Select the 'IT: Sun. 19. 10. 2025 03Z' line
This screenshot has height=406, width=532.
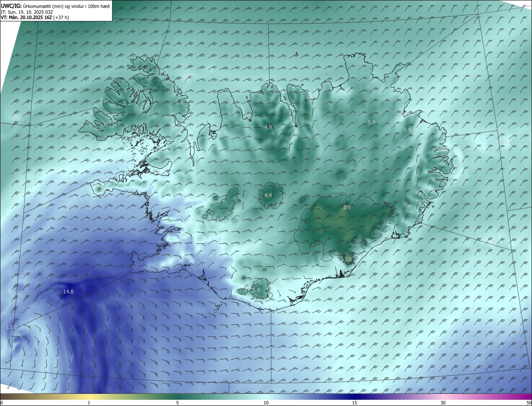pyautogui.click(x=27, y=12)
